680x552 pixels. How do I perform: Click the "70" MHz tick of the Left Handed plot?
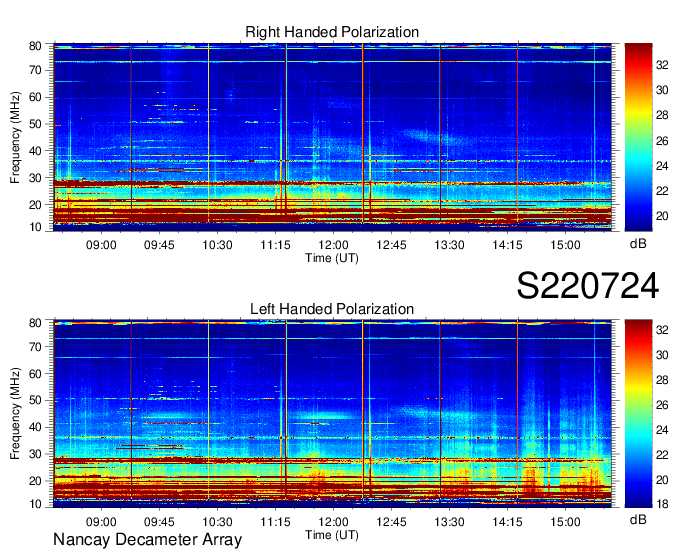click(x=35, y=347)
